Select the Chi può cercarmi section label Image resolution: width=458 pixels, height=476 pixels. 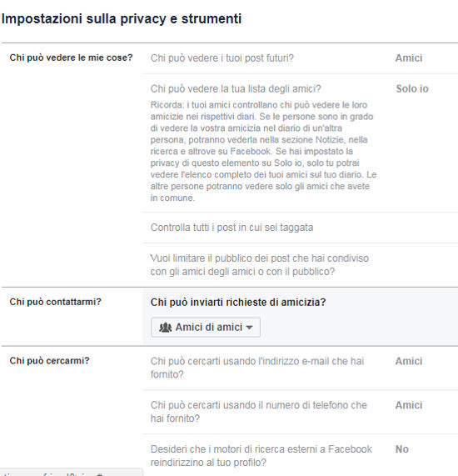pyautogui.click(x=49, y=361)
